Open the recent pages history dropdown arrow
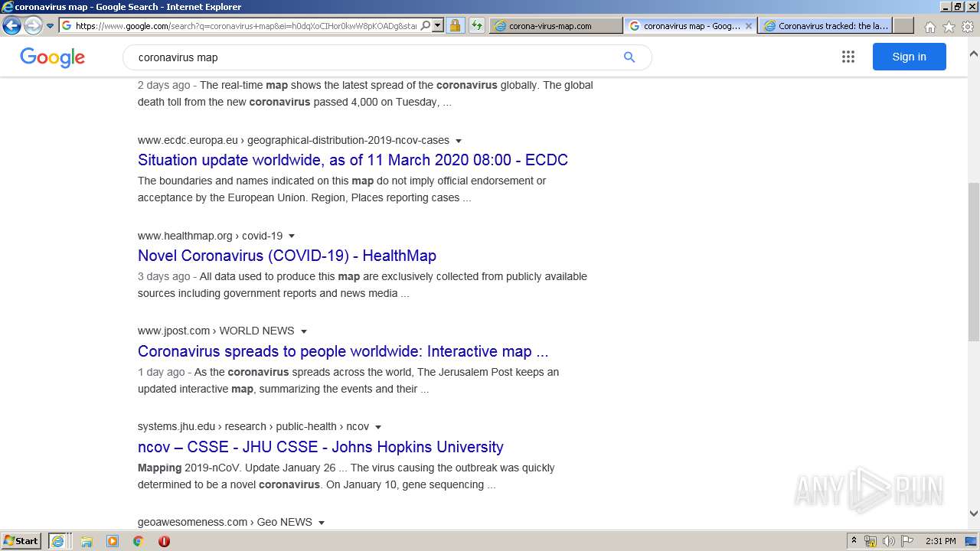This screenshot has width=980, height=551. point(51,26)
